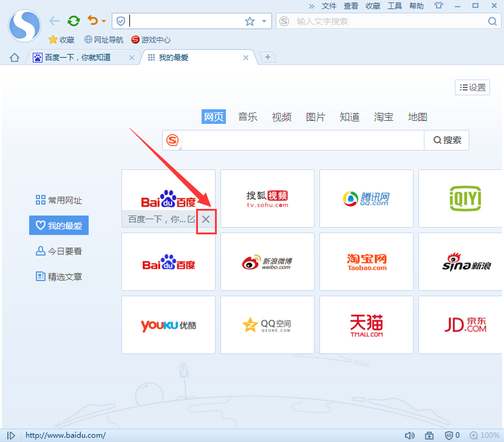504x442 pixels.
Task: Switch to the 百度一下，你就知道 tab
Action: pos(79,57)
